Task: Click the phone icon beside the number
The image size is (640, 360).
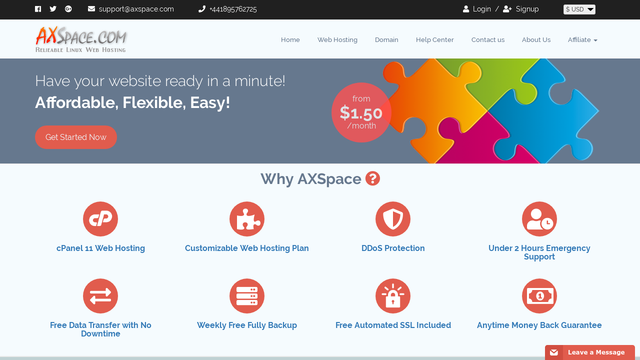Action: point(202,9)
